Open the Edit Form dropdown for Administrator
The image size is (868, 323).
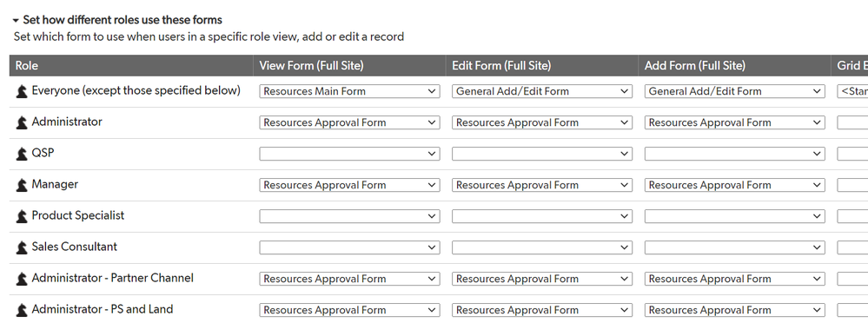[x=542, y=122]
